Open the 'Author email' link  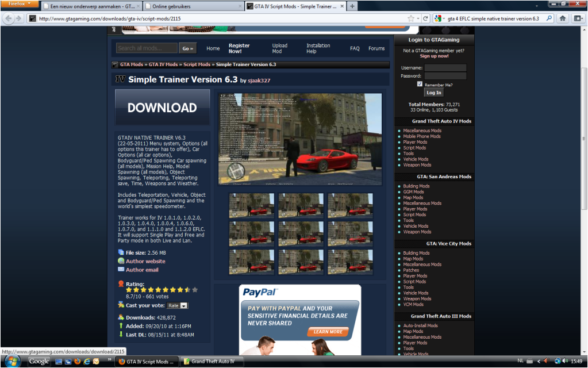point(142,270)
